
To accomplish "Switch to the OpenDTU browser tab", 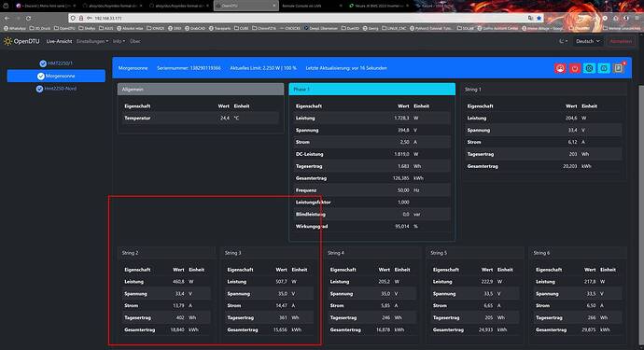I will coord(245,6).
